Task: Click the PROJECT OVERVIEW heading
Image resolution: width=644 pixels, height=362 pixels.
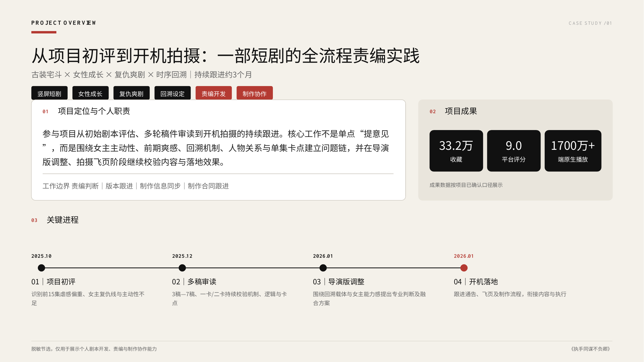Action: pos(63,23)
